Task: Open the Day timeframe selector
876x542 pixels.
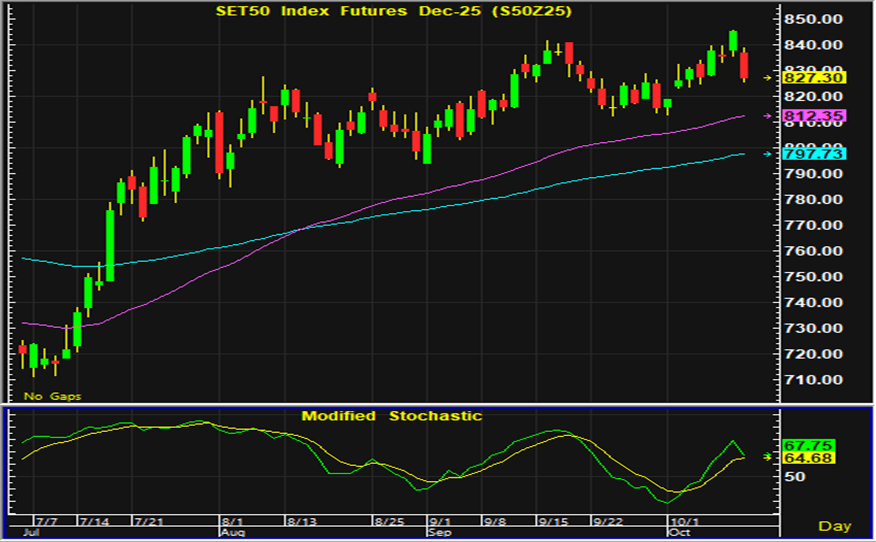Action: point(834,525)
